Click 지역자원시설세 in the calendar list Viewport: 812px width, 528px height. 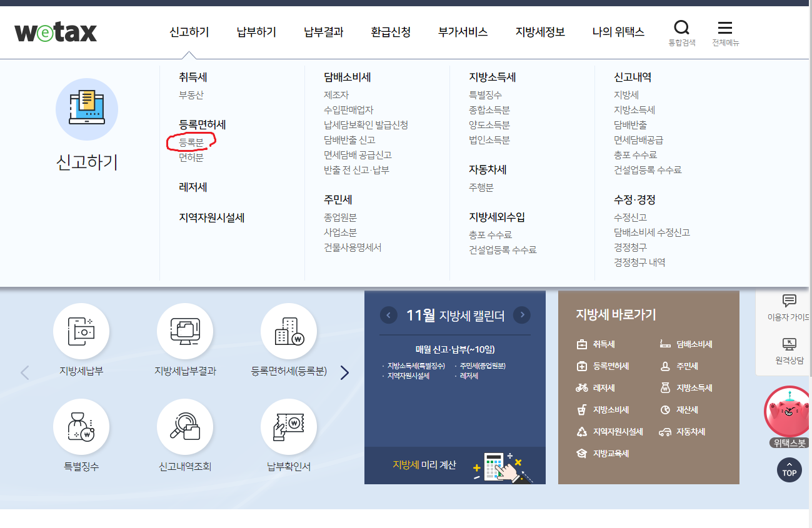408,376
